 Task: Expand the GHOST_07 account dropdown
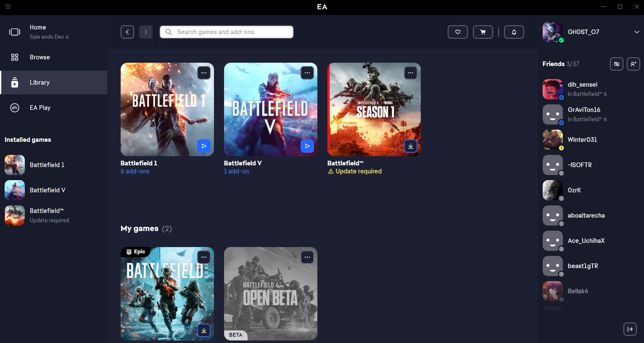coord(636,32)
